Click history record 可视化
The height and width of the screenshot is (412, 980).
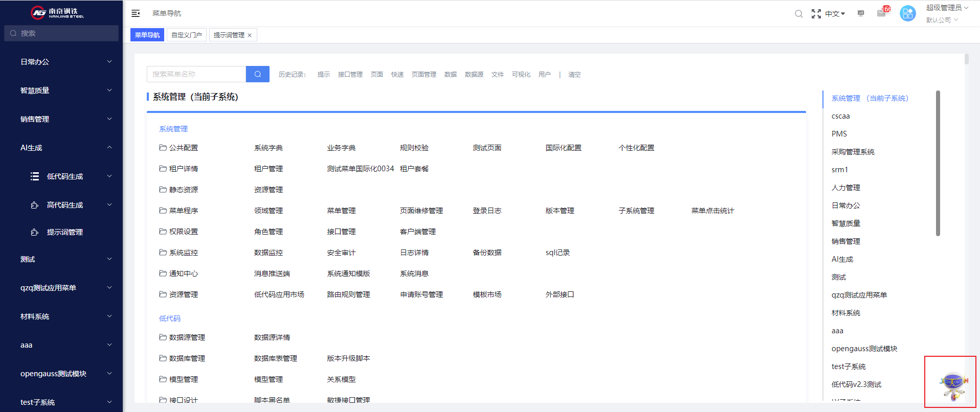point(521,75)
